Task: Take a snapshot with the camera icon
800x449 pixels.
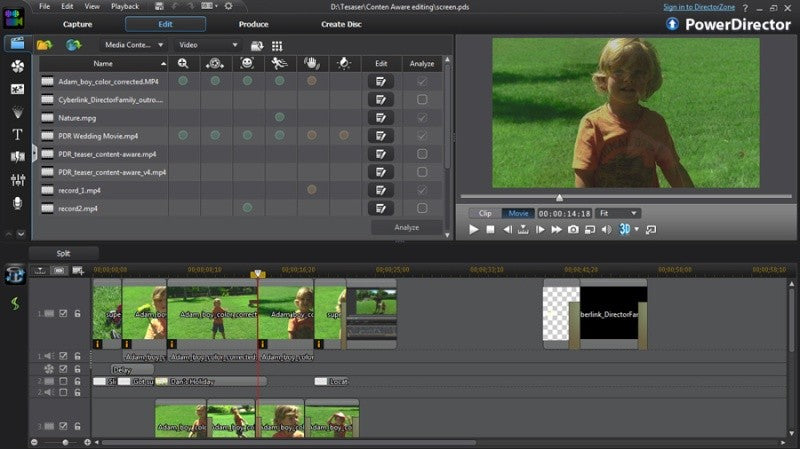Action: 573,230
